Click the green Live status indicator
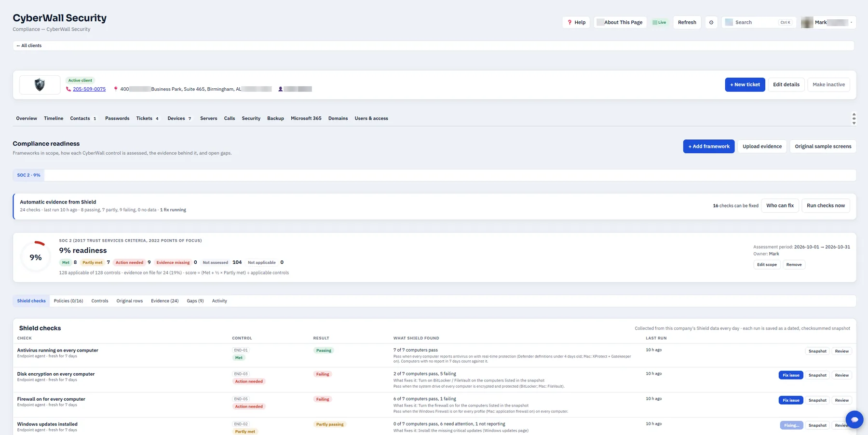The image size is (868, 435). pyautogui.click(x=659, y=23)
